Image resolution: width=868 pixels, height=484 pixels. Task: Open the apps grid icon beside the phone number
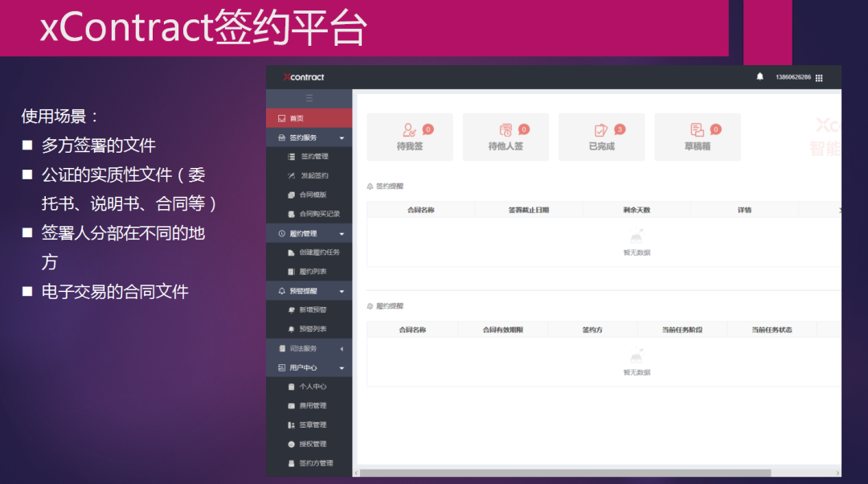[819, 78]
